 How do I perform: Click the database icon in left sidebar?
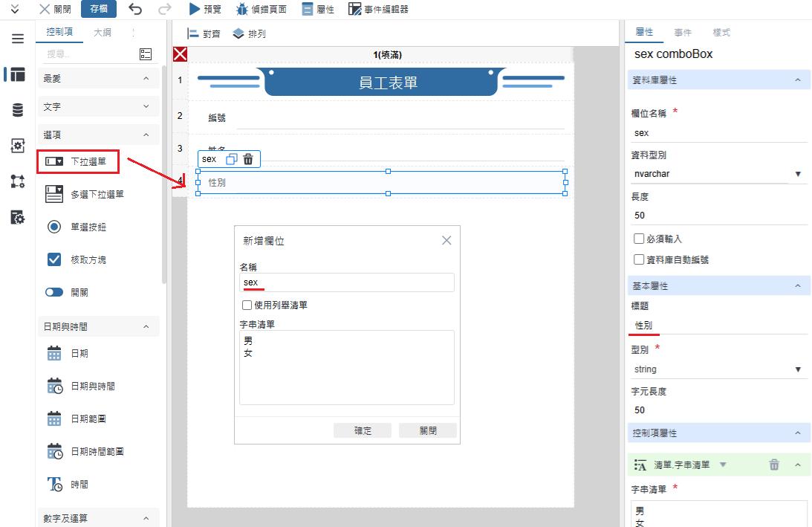[17, 110]
